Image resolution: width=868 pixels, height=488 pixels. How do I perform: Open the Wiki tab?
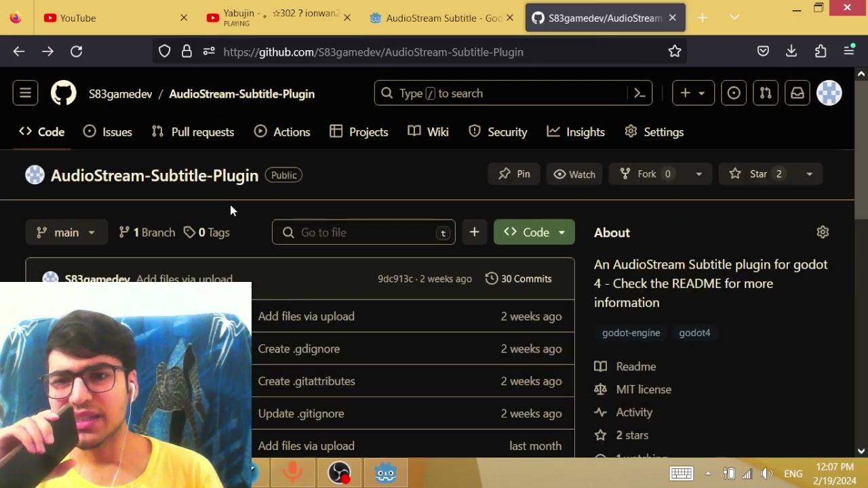(429, 132)
